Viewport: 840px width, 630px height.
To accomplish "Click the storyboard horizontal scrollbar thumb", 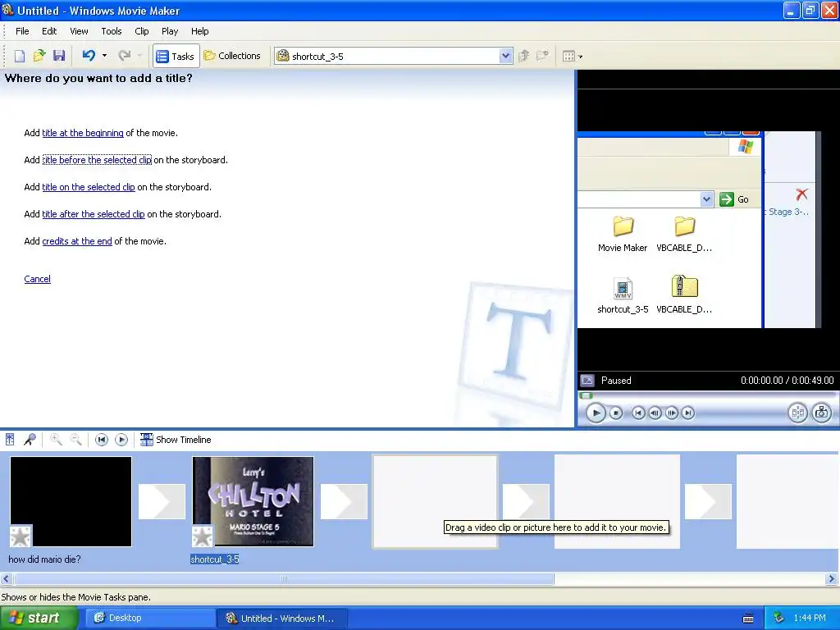I will [x=283, y=578].
